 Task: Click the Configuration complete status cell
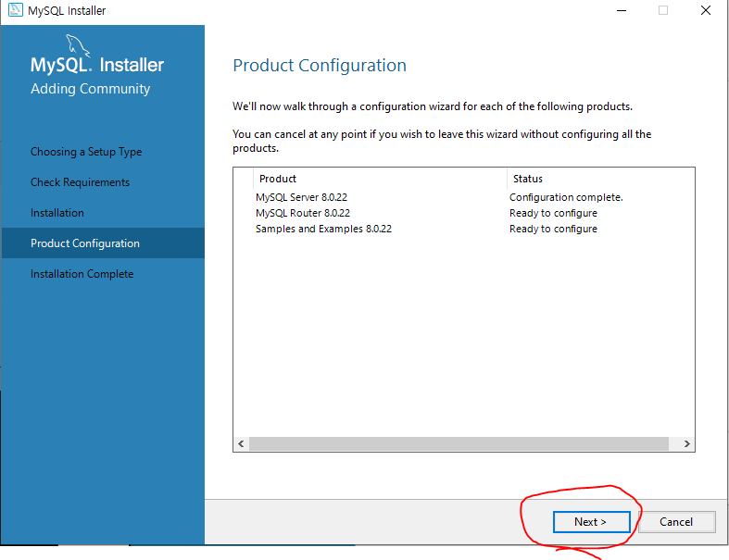pos(566,197)
